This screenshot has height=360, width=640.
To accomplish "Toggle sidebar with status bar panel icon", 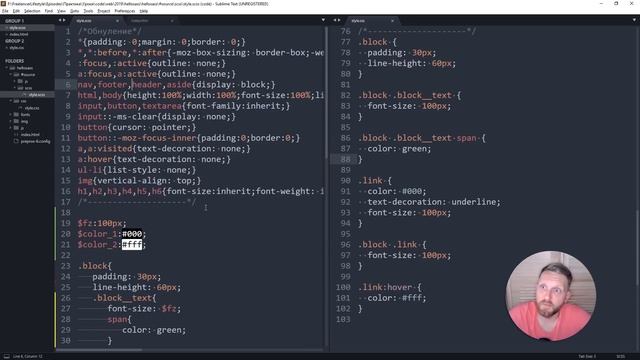I will point(6,356).
